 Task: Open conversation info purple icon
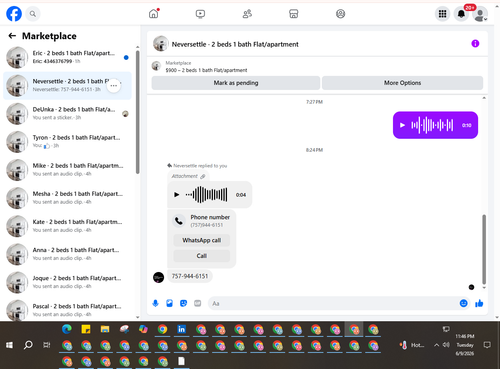(x=475, y=44)
